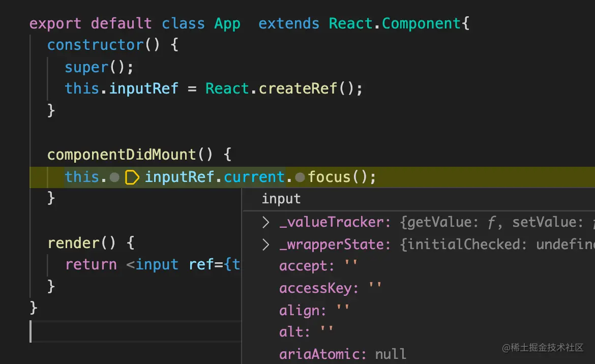This screenshot has height=364, width=595.
Task: Click gray inline breakpoint dot before focus()
Action: 300,177
